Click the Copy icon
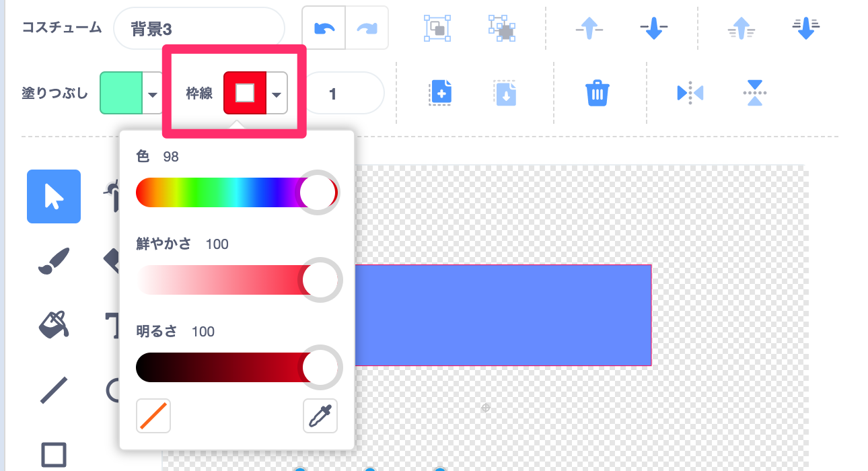 pos(441,94)
